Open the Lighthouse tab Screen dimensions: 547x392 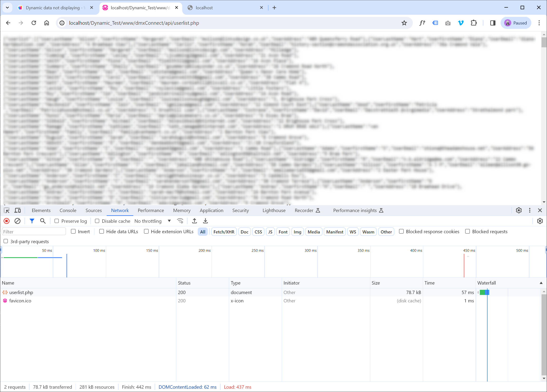(x=274, y=210)
